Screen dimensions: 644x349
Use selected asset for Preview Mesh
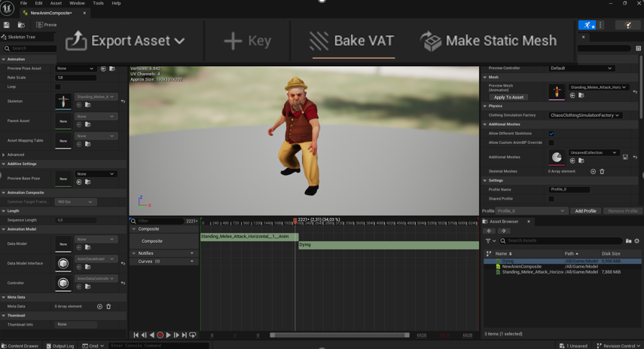coord(572,96)
